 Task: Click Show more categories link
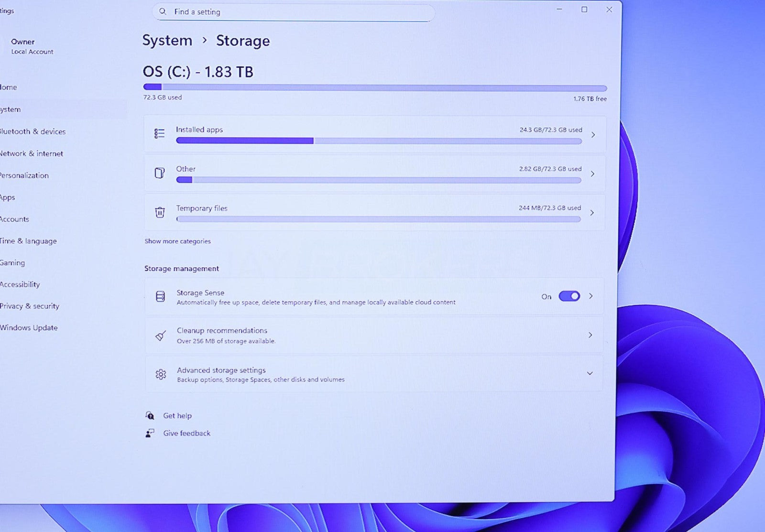pyautogui.click(x=177, y=241)
